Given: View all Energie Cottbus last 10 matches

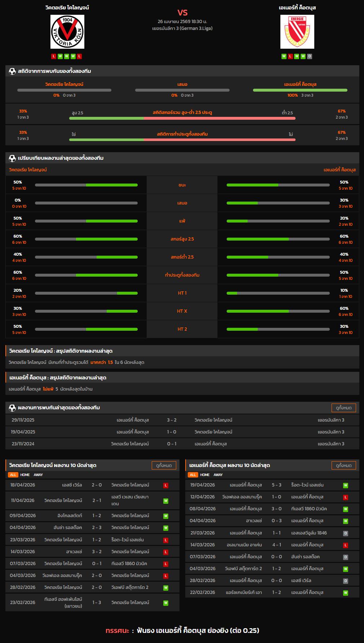Looking at the screenshot, I should [343, 465].
